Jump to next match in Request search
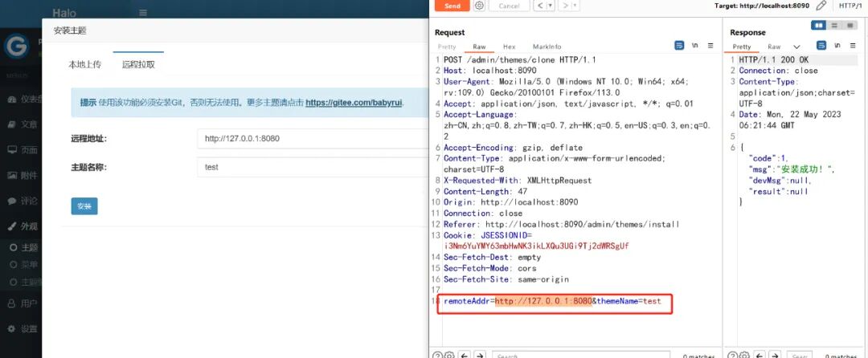This screenshot has height=358, width=868. point(480,356)
